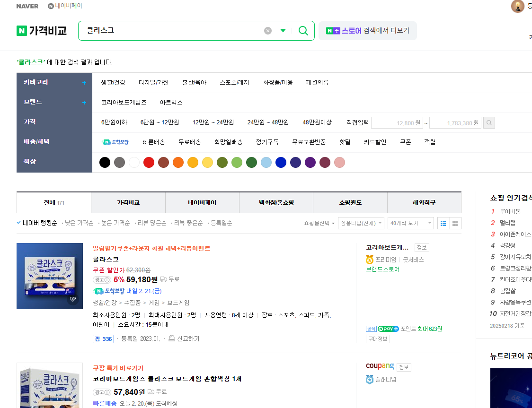This screenshot has height=408, width=532.
Task: Expand 브랜드 plus icon
Action: click(84, 103)
